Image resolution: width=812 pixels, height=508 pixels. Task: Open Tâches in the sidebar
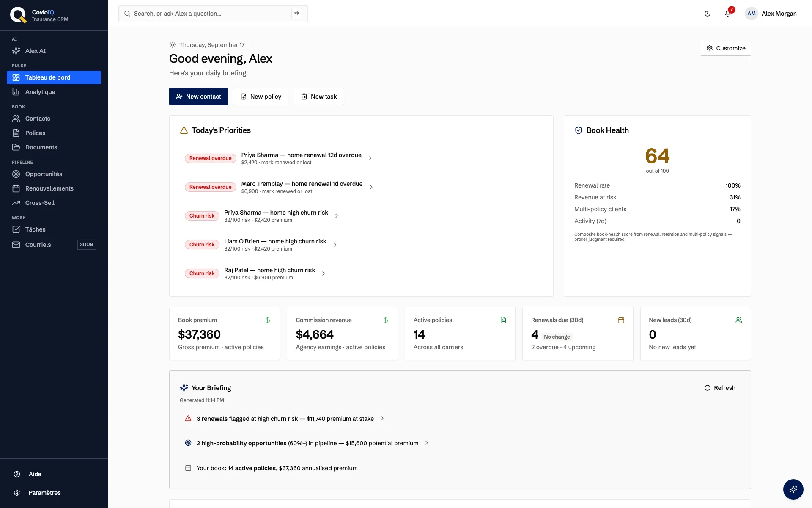coord(54,229)
